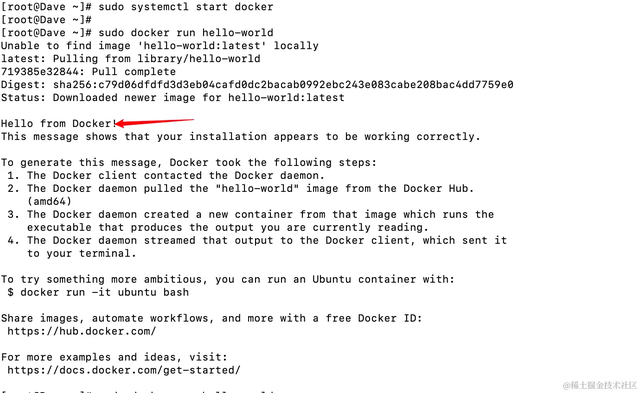Click the '719385e32844: Pull complete' line
Viewport: 640px width, 393px height.
(x=88, y=71)
